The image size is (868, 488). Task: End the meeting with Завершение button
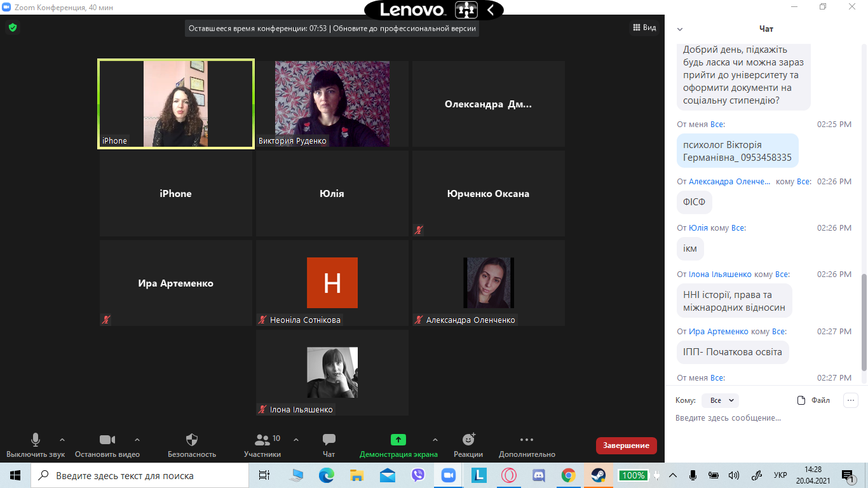pyautogui.click(x=627, y=445)
